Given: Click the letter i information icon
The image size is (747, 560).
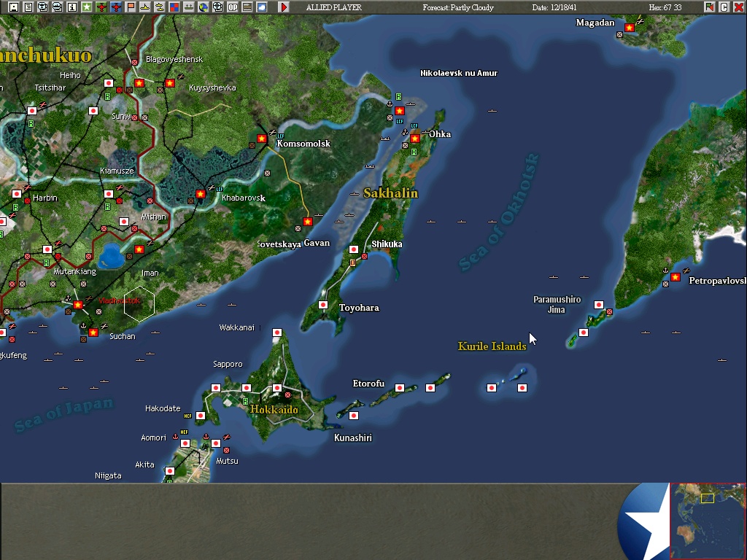Looking at the screenshot, I should tap(72, 7).
